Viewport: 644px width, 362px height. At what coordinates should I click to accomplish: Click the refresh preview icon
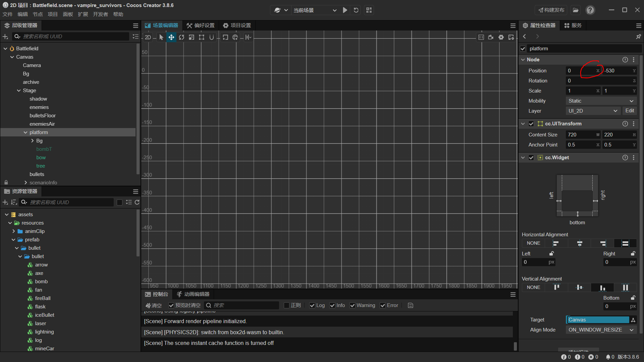click(x=356, y=10)
